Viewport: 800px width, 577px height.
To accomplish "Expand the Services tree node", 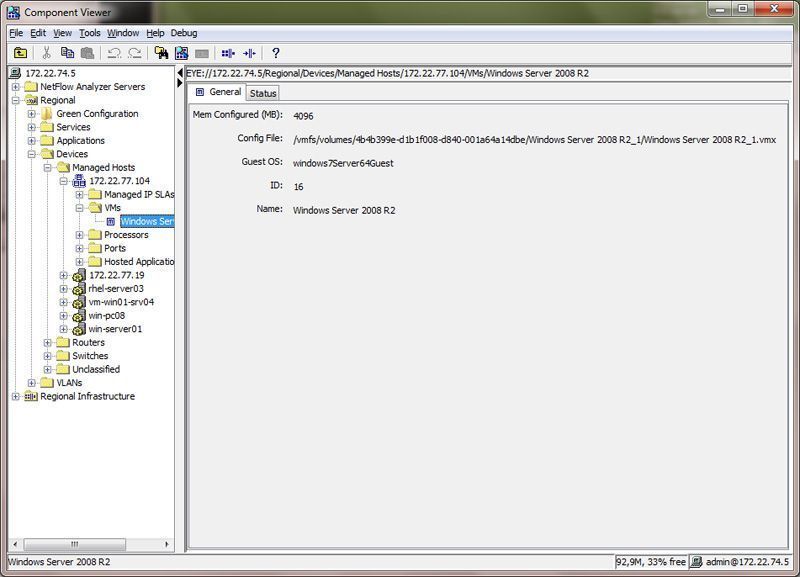I will click(32, 127).
